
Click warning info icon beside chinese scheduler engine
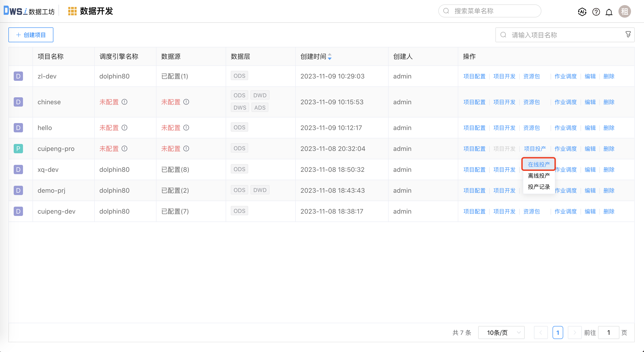tap(124, 102)
